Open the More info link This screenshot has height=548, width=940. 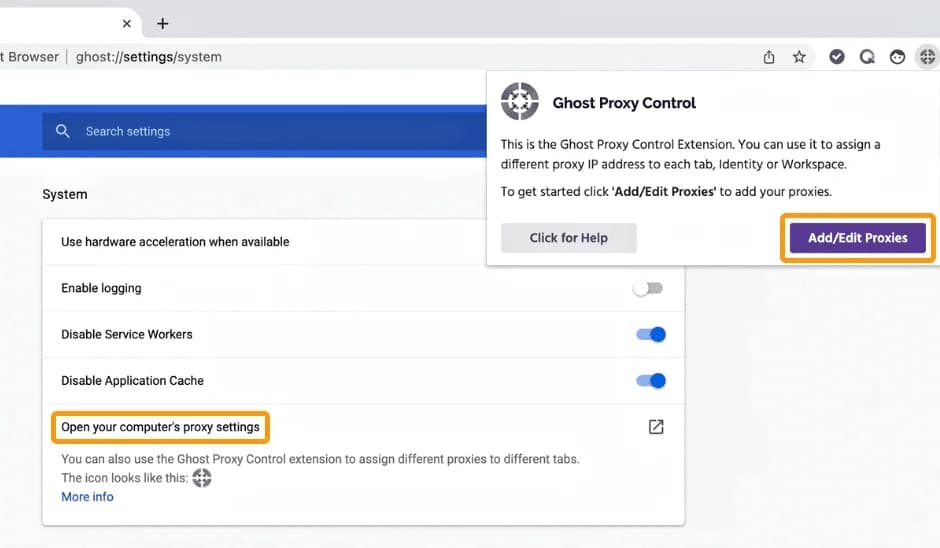(x=87, y=497)
